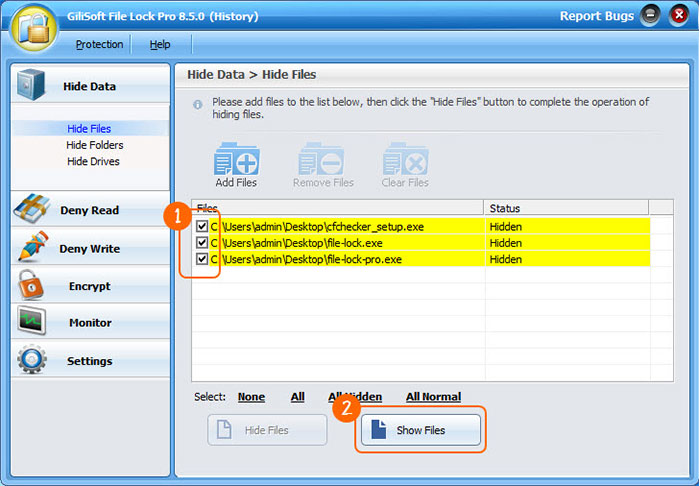Click the Select All link
Screen dimensions: 700x486
pyautogui.click(x=298, y=397)
